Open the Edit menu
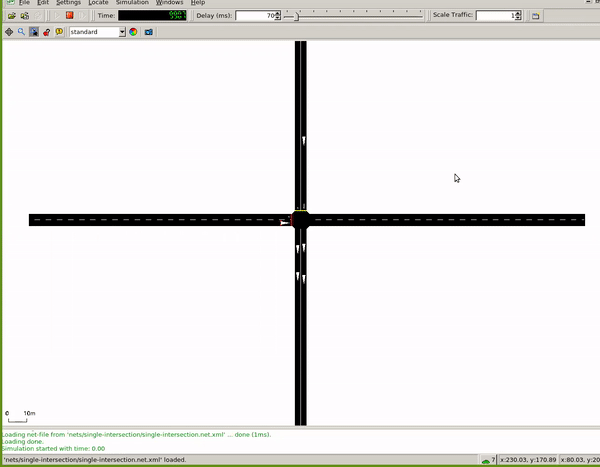The image size is (600, 467). pos(42,2)
